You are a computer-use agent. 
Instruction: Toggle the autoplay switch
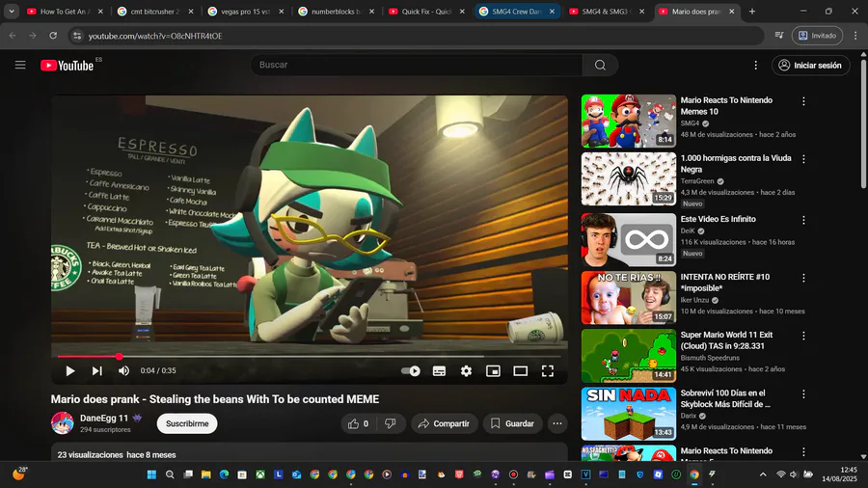click(411, 370)
